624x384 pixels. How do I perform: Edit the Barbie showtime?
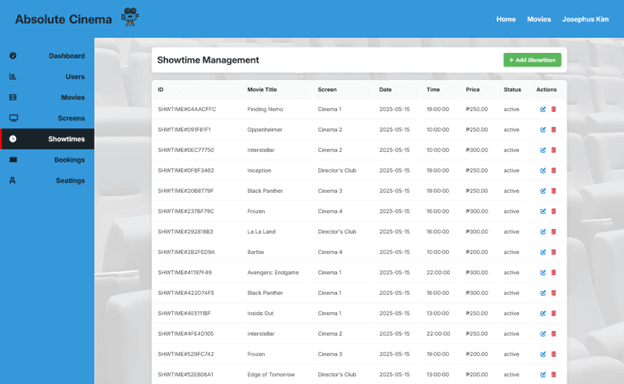tap(543, 252)
